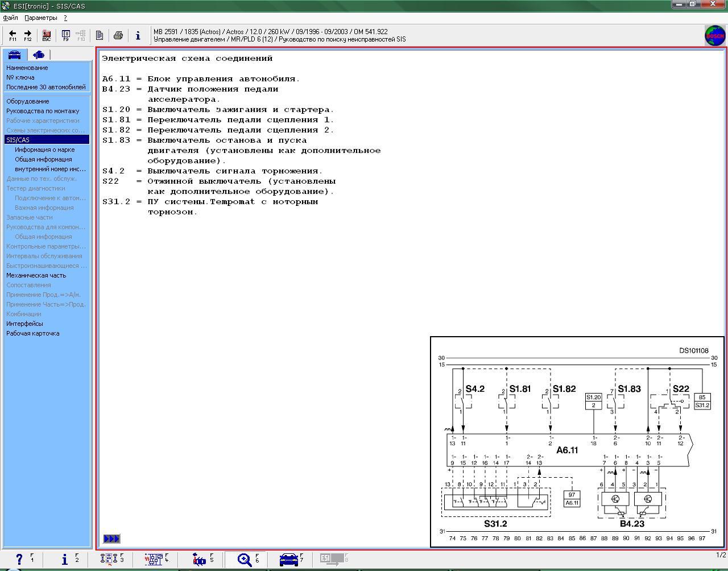This screenshot has width=728, height=571.
Task: Open Рабочая карточка
Action: coord(33,333)
